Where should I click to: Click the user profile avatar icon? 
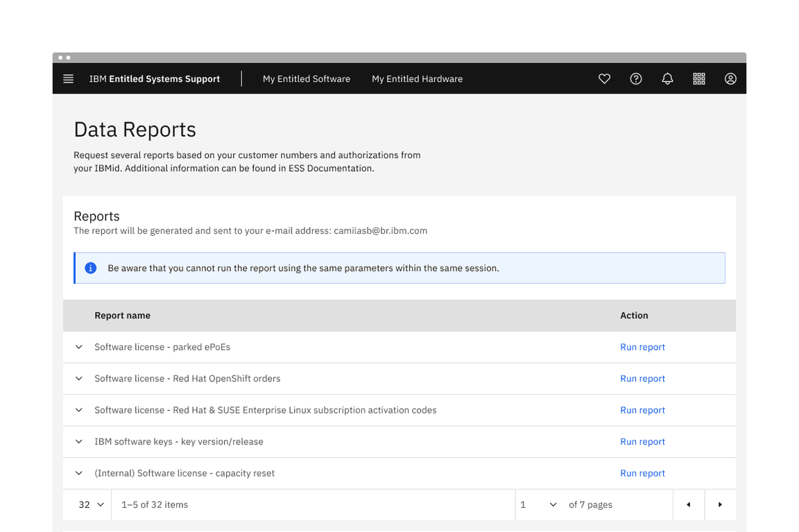pyautogui.click(x=730, y=78)
